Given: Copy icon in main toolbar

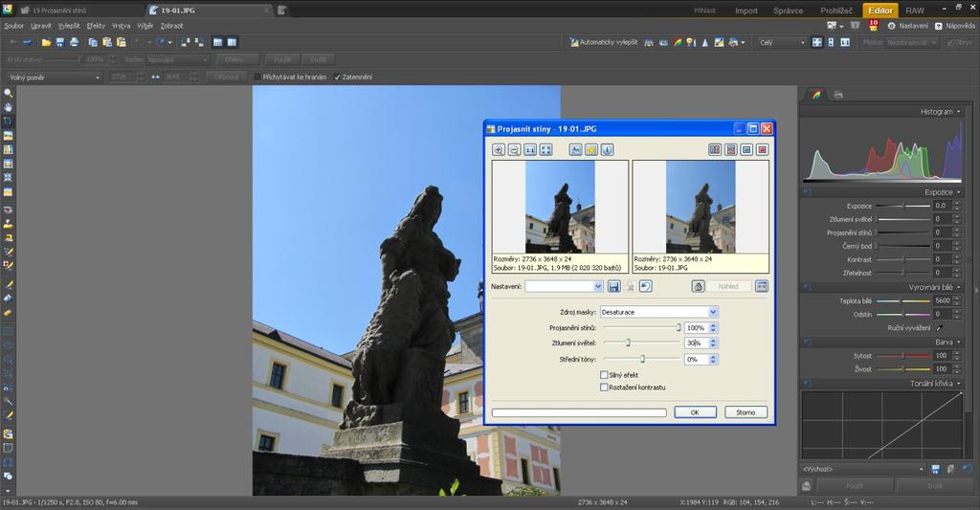Looking at the screenshot, I should click(93, 42).
